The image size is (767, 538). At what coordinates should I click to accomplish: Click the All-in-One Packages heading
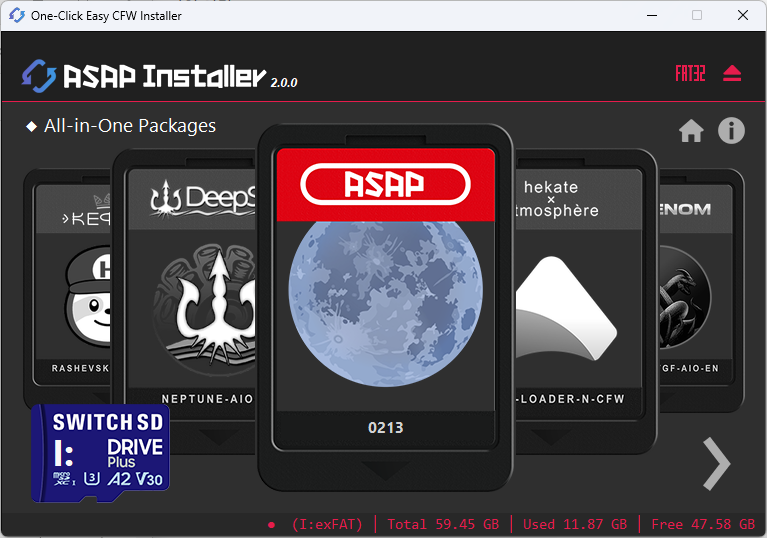(x=130, y=126)
